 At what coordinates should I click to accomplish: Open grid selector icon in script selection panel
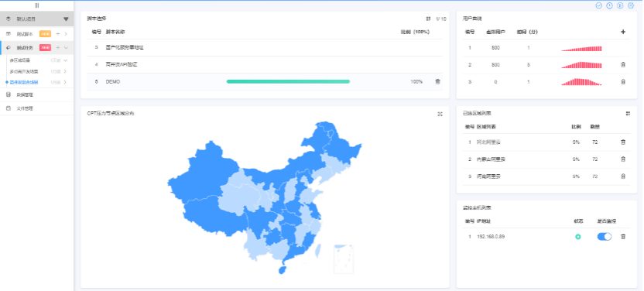tap(428, 19)
